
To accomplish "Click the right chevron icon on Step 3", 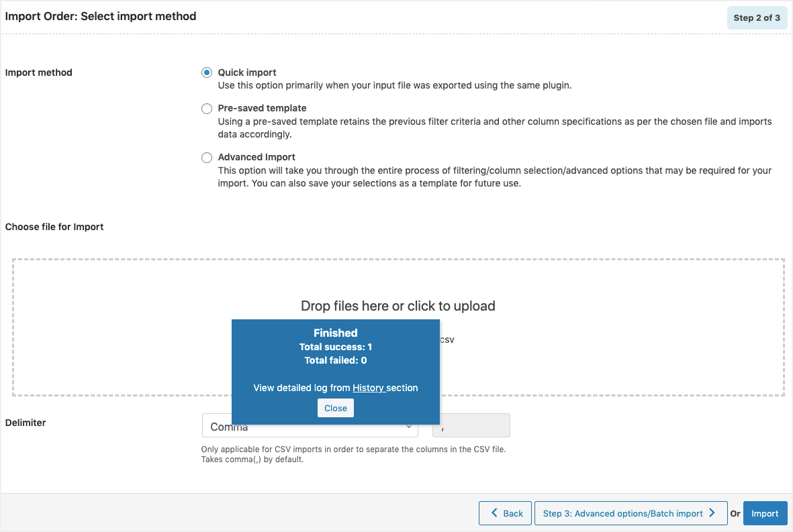I will [x=712, y=513].
